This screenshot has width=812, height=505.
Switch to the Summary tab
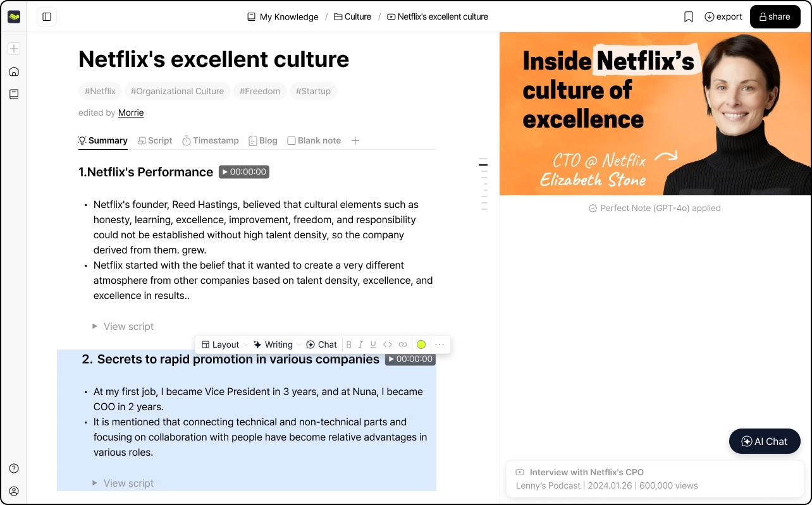point(103,140)
